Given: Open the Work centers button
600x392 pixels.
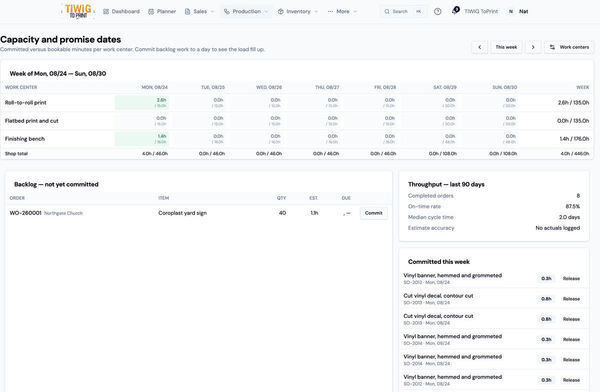Looking at the screenshot, I should pyautogui.click(x=569, y=47).
